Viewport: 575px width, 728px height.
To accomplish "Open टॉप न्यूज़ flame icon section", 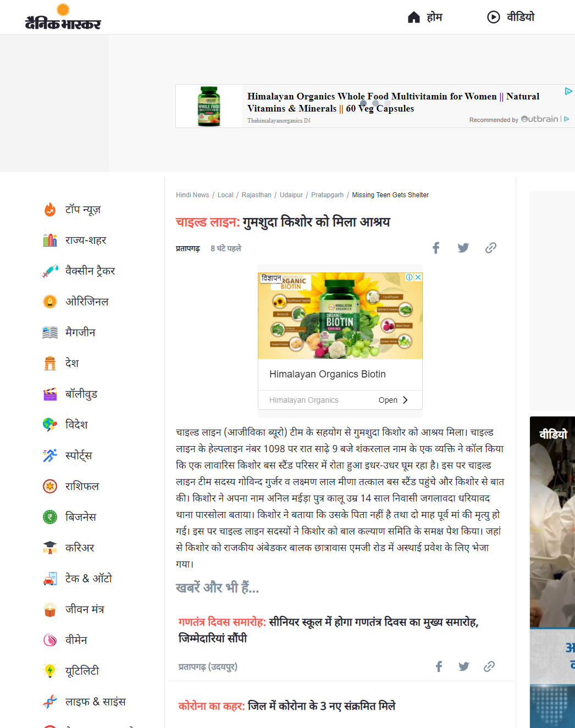I will [50, 209].
